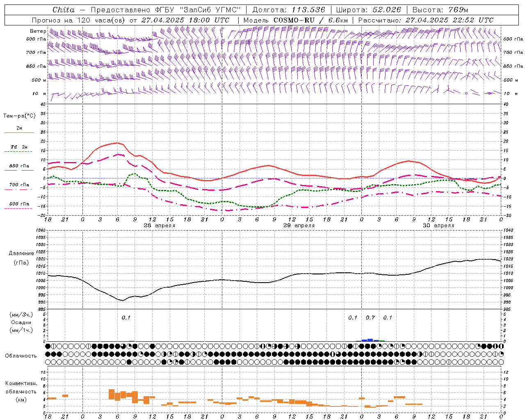Click the date label "28 апреля"
The image size is (525, 420).
click(x=160, y=226)
